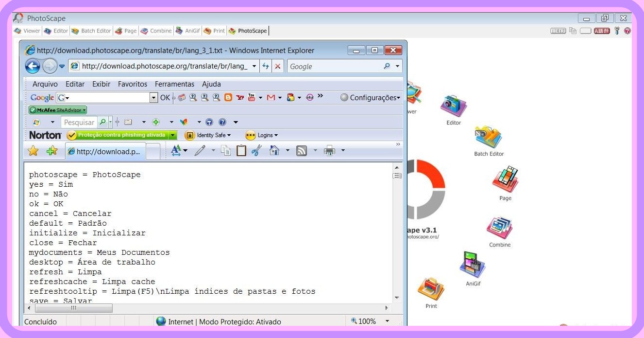Click the RSS feeds icon in IE
The height and width of the screenshot is (338, 644).
point(302,151)
